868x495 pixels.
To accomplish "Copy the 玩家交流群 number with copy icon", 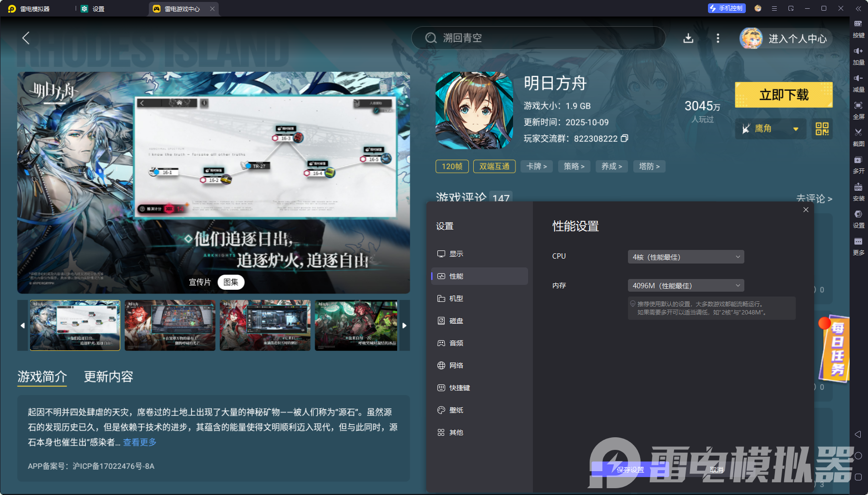I will 625,138.
